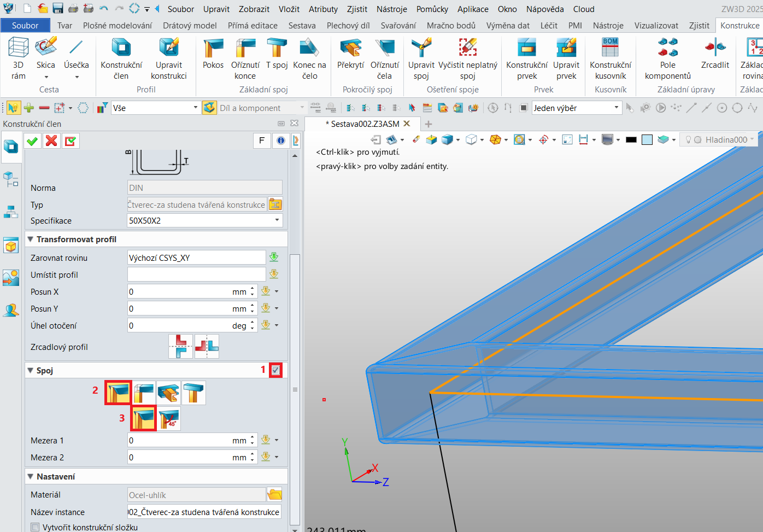Choose the T-joint icon in Spoj section
This screenshot has width=763, height=532.
(193, 393)
